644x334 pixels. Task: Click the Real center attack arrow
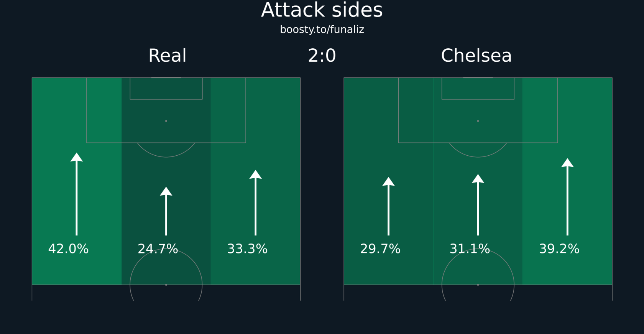166,211
